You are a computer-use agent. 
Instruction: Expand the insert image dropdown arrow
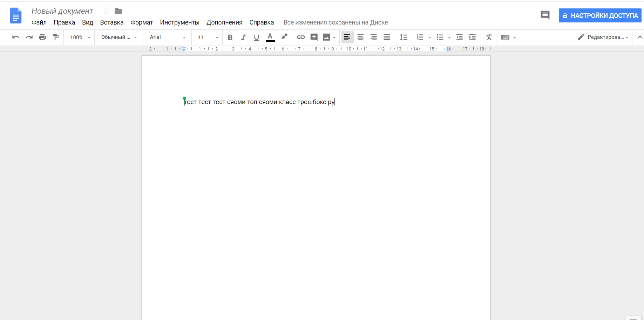[x=334, y=38]
